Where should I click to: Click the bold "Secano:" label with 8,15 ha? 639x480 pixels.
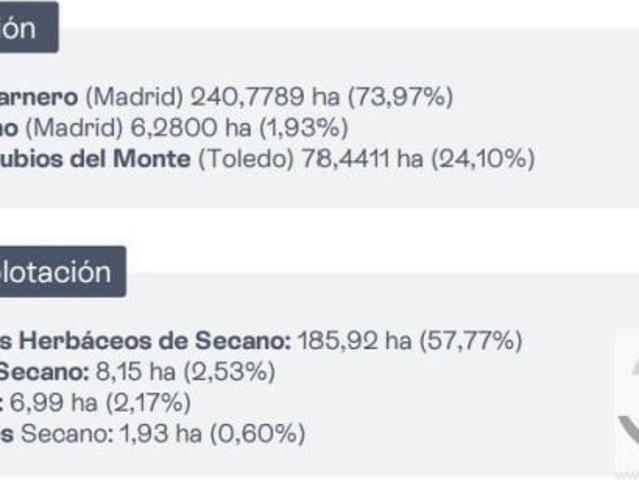pyautogui.click(x=43, y=372)
